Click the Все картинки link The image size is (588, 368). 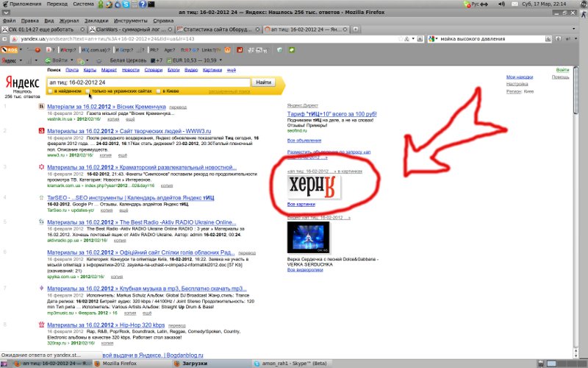(x=301, y=205)
